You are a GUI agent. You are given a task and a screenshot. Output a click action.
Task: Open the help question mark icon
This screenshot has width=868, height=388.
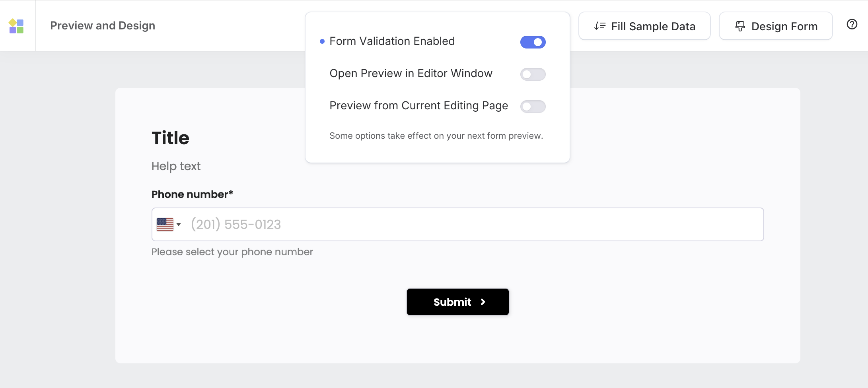(x=852, y=25)
